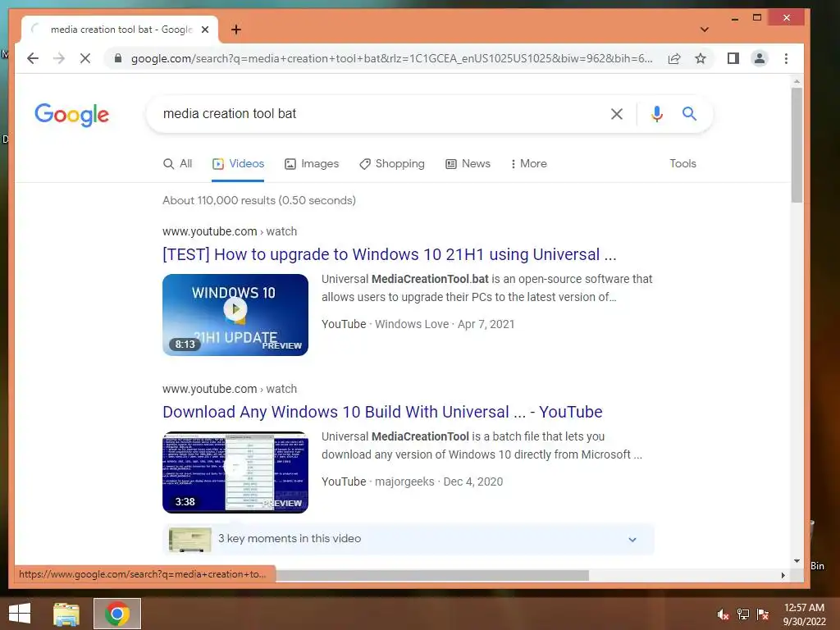Minimize the Chrome window
Viewport: 840px width, 630px height.
735,18
